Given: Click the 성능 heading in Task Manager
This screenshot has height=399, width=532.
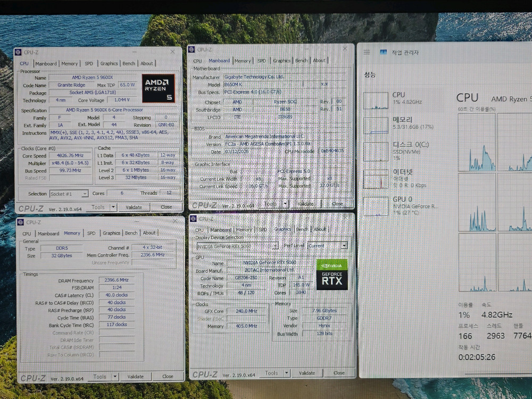Looking at the screenshot, I should coord(370,74).
